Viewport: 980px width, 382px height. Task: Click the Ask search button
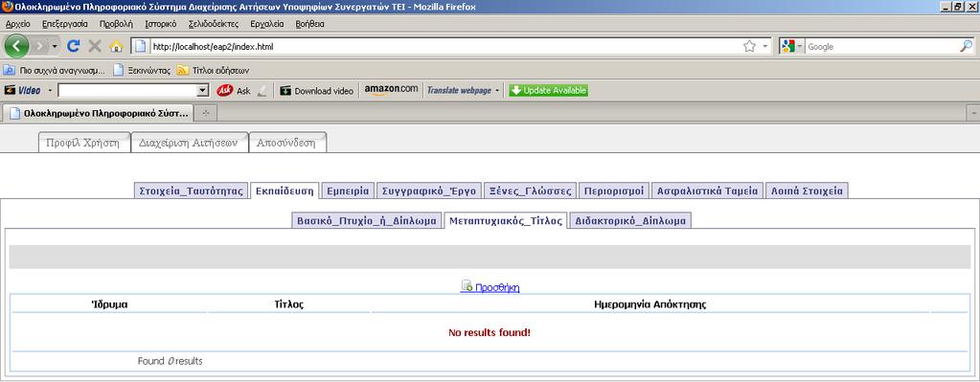[x=234, y=91]
